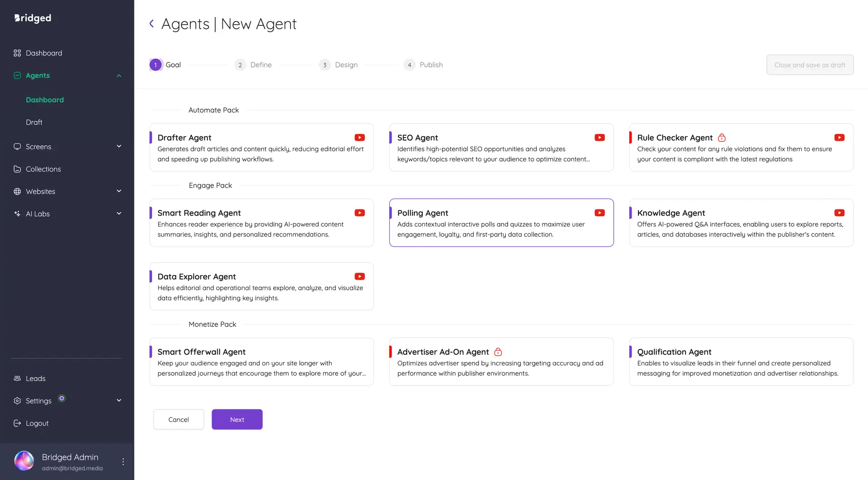Viewport: 868px width, 480px height.
Task: Open the three-dot menu next to Bridged Admin
Action: click(123, 461)
